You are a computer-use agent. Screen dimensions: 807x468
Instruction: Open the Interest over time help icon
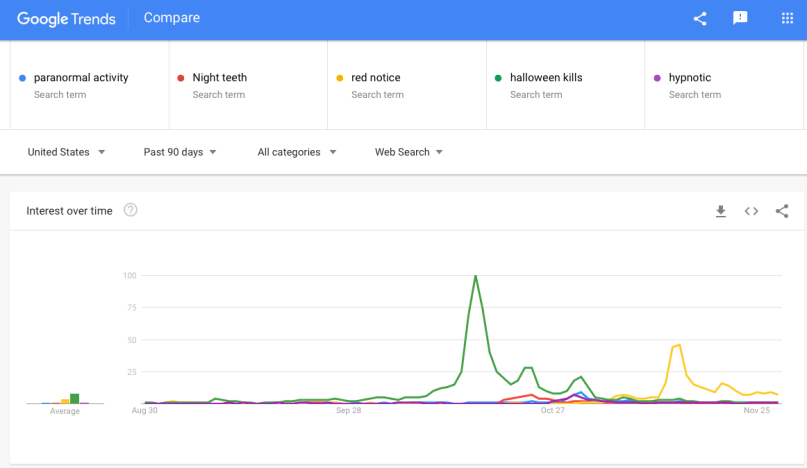click(x=130, y=210)
